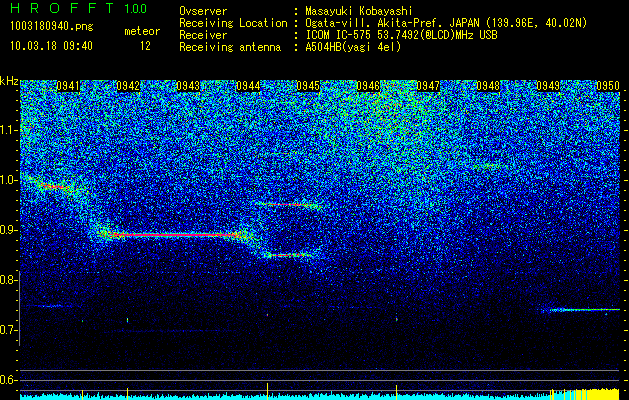Click the 0.9 kHz axis label
The width and height of the screenshot is (629, 400).
coord(9,230)
